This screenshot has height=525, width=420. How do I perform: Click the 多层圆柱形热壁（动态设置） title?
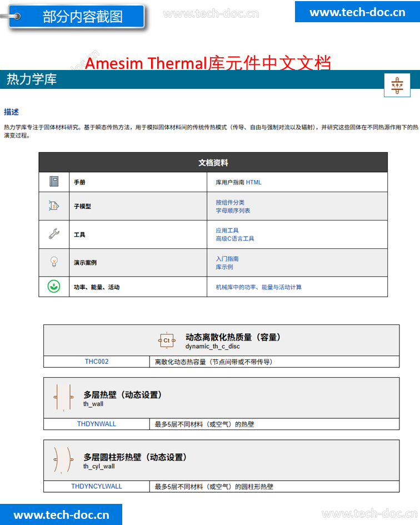click(x=135, y=457)
